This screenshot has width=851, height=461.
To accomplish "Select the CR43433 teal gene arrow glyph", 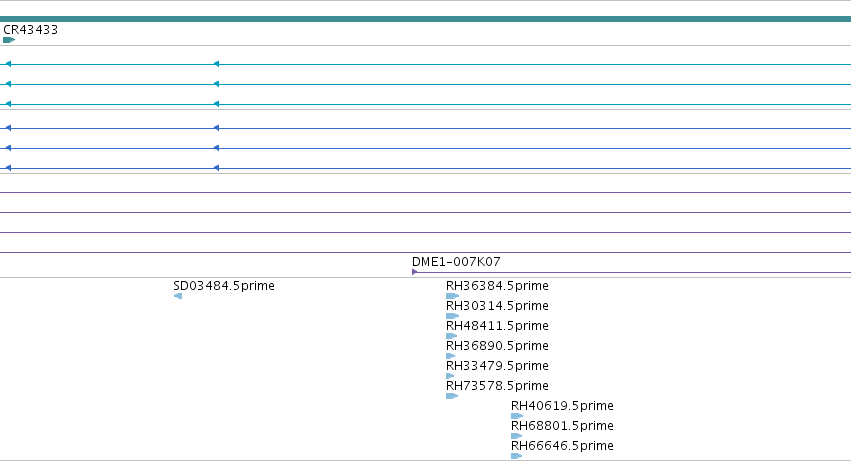I will [x=9, y=40].
